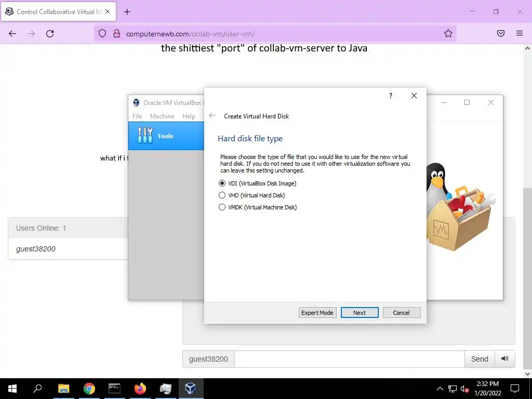
Task: Maximize the VirtualBox Manager window
Action: [467, 102]
